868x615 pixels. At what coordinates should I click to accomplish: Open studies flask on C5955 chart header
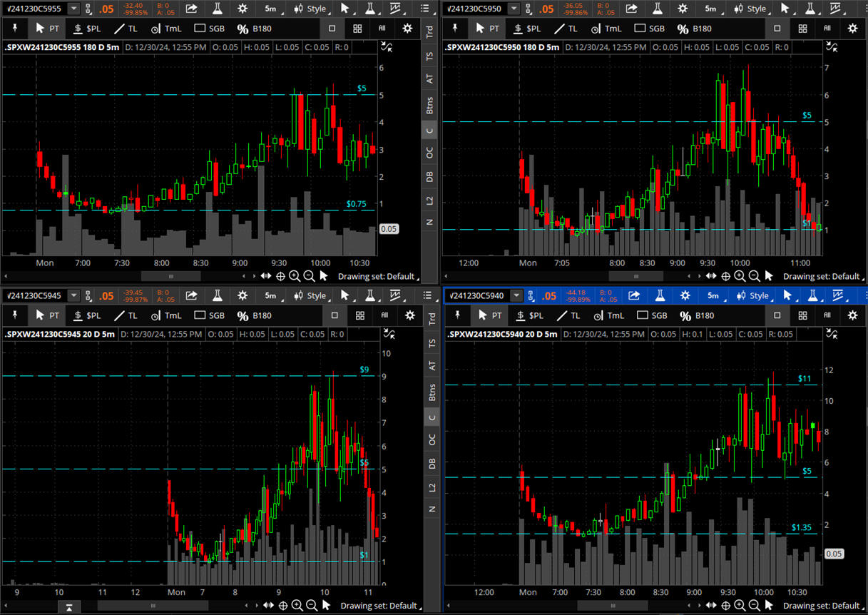coord(217,9)
